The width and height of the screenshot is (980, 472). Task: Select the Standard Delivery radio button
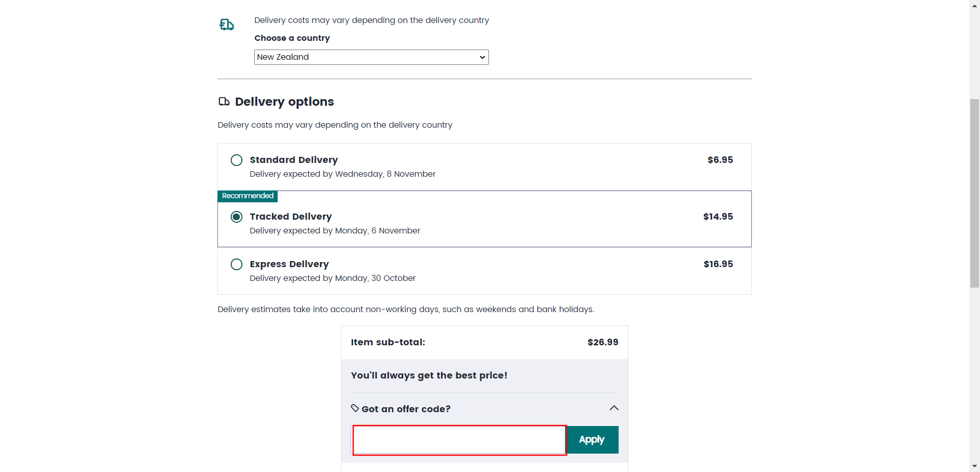(236, 160)
